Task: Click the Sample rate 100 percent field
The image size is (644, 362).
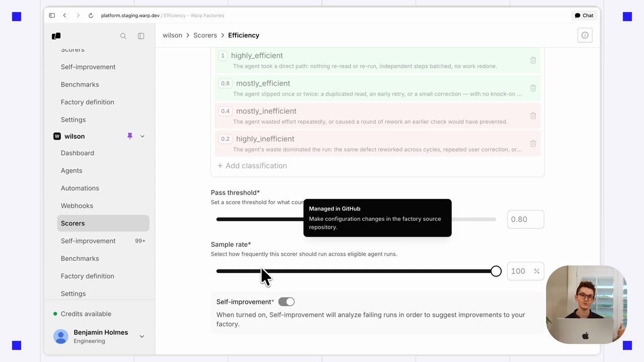Action: pyautogui.click(x=525, y=271)
